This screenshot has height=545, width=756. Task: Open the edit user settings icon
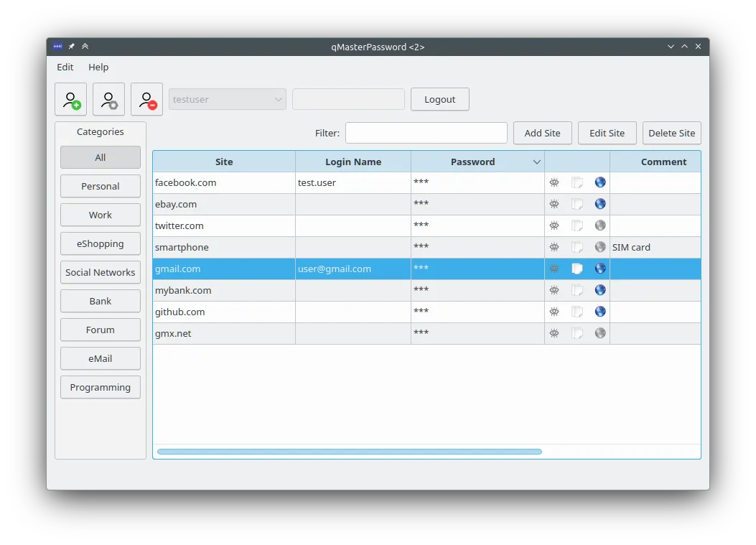tap(108, 99)
